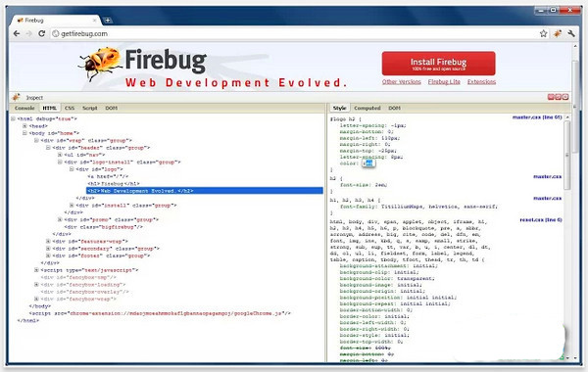This screenshot has height=372, width=588.
Task: Expand the fancybox-wrap div node
Action: point(36,299)
